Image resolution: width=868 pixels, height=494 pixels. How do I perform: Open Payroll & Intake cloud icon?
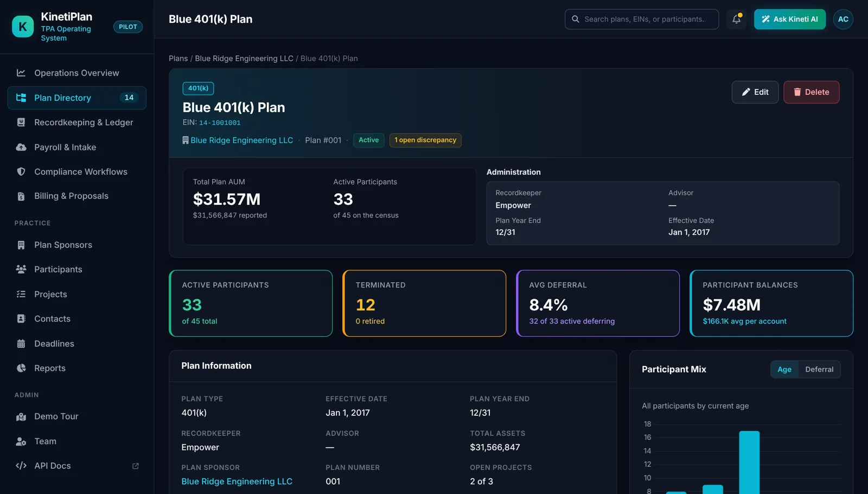coord(21,147)
